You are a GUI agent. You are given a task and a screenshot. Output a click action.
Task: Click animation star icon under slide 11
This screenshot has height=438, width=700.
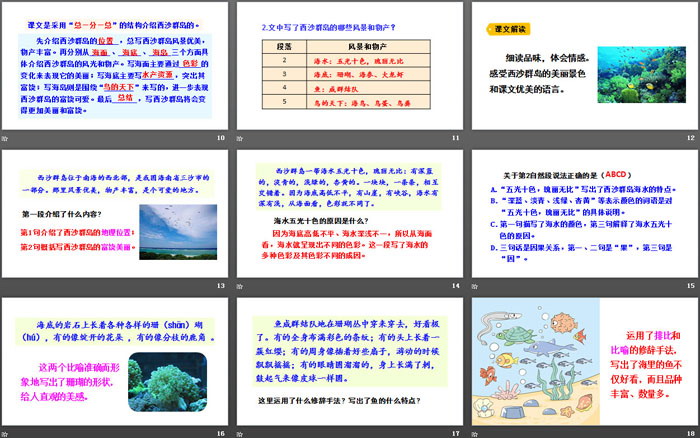click(x=240, y=138)
